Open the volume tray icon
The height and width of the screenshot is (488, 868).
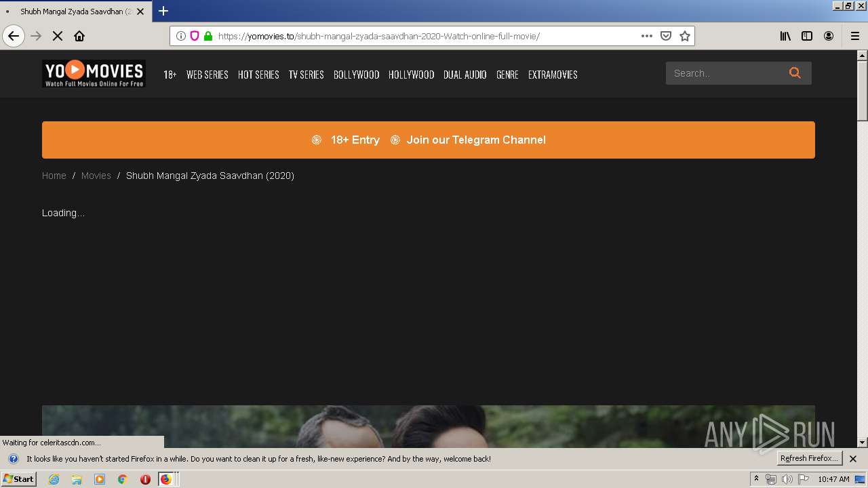coord(787,479)
